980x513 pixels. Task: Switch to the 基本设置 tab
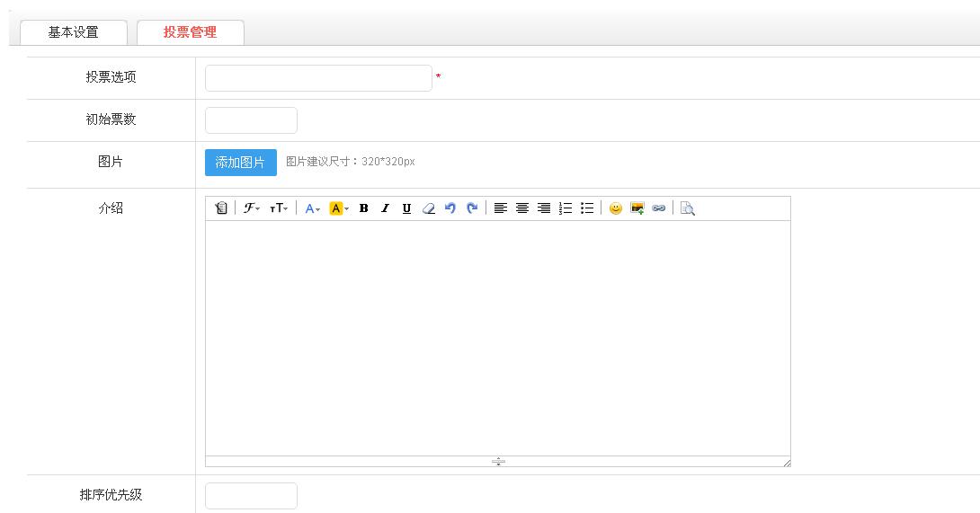click(74, 32)
